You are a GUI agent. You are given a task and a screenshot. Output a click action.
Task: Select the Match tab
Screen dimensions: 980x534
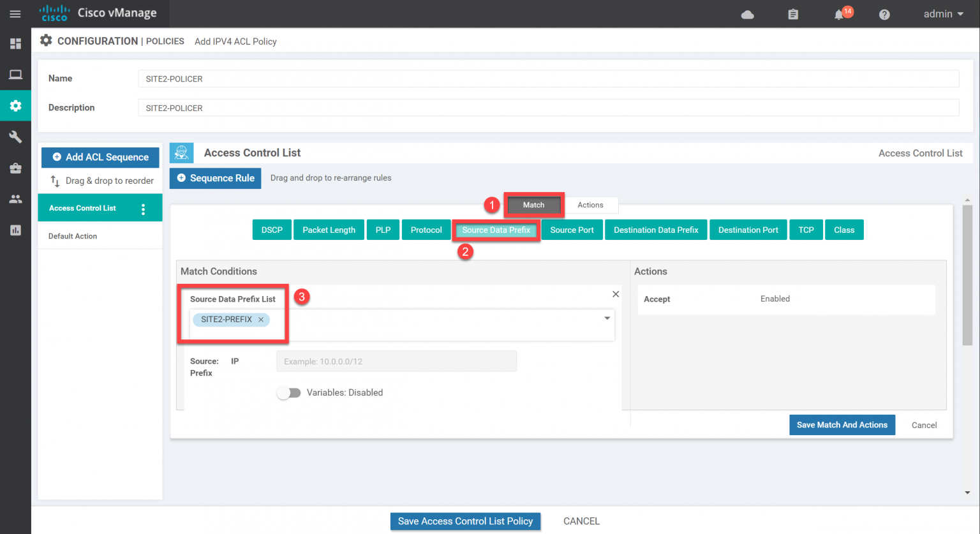[533, 205]
